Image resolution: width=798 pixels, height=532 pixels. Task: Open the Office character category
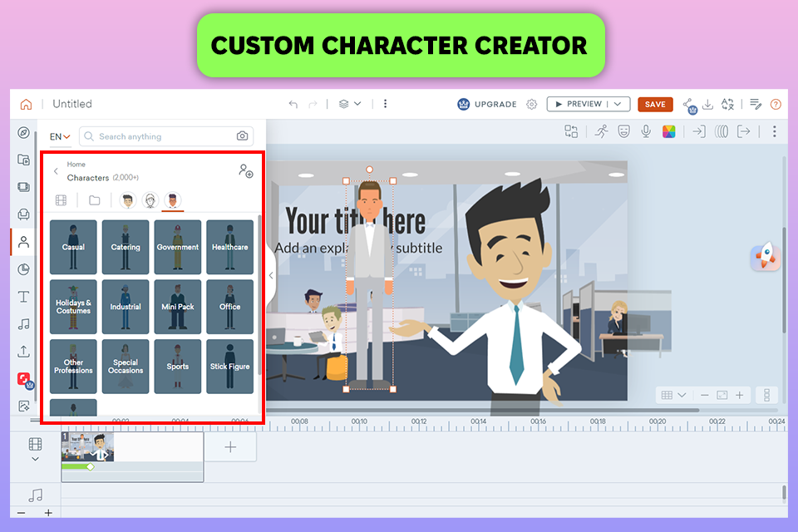pyautogui.click(x=230, y=307)
